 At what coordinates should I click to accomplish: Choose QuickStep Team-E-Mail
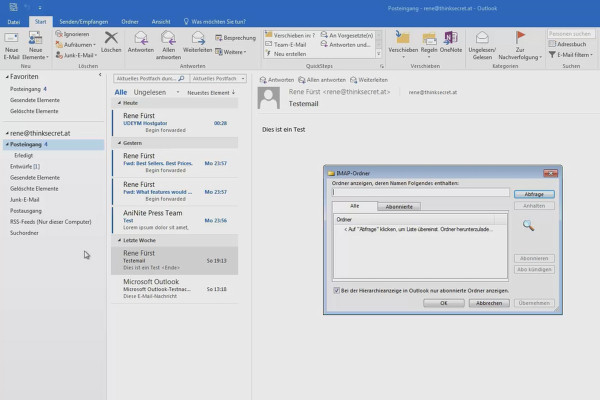286,44
